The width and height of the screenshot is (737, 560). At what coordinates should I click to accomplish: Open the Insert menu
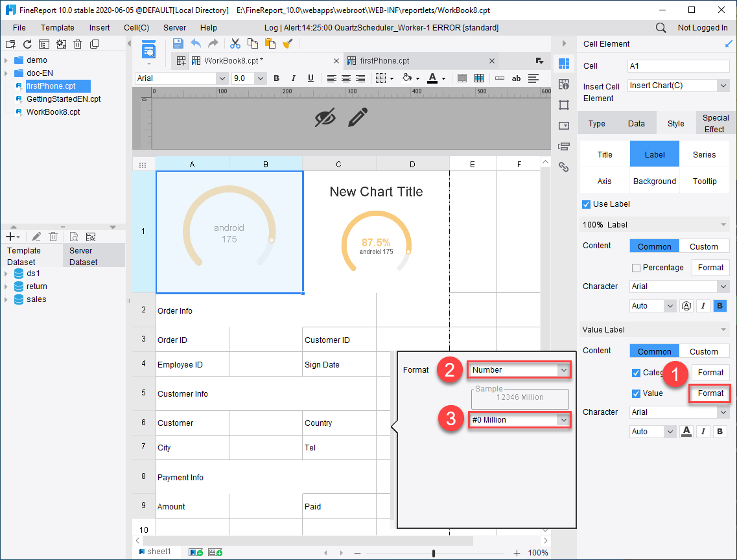[x=100, y=28]
